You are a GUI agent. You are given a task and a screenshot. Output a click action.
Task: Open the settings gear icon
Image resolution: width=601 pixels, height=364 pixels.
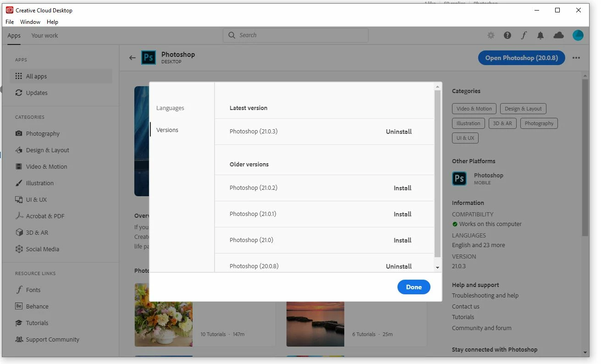[491, 35]
